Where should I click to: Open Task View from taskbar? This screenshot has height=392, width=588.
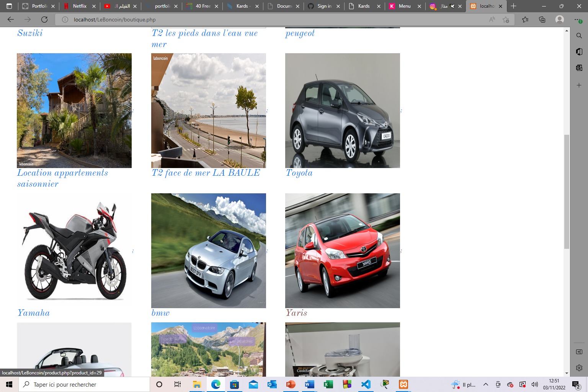click(178, 384)
